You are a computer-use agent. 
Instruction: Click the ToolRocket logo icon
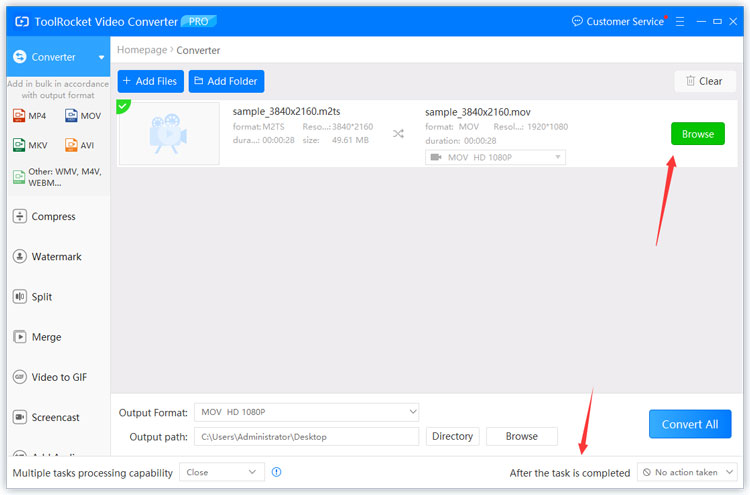(x=22, y=22)
